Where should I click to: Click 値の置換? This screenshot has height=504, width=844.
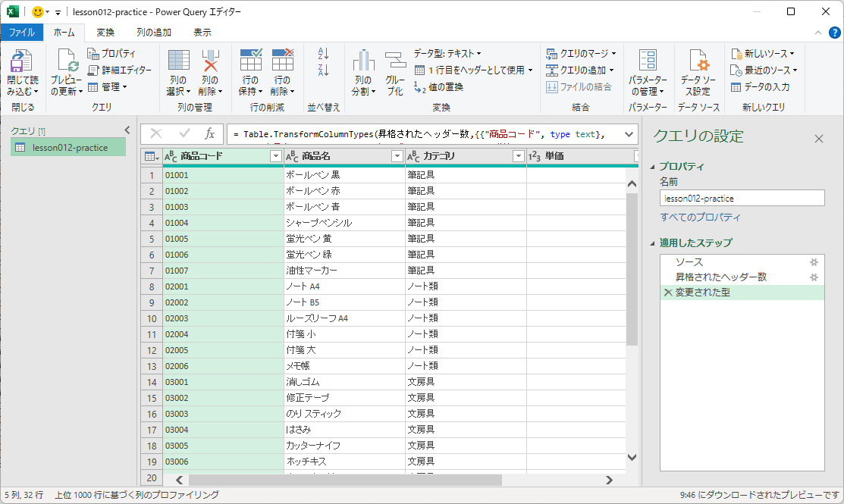tap(439, 86)
